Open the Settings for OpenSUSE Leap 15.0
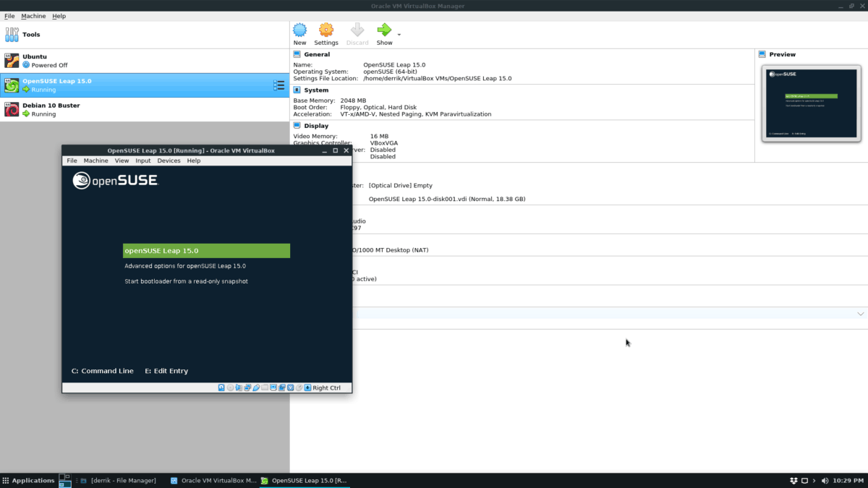This screenshot has height=488, width=868. pos(325,31)
